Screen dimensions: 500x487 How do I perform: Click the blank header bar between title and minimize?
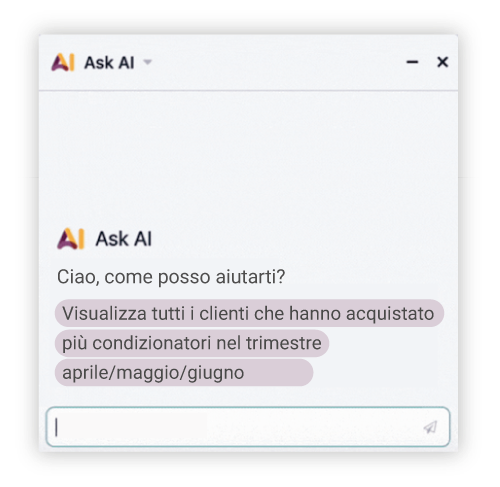[x=277, y=62]
